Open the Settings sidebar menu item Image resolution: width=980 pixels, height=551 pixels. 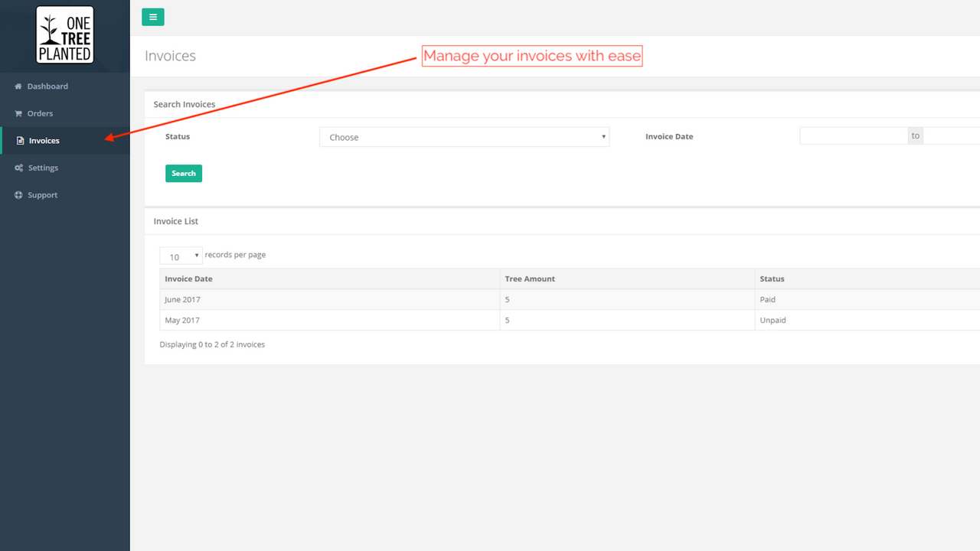(43, 168)
